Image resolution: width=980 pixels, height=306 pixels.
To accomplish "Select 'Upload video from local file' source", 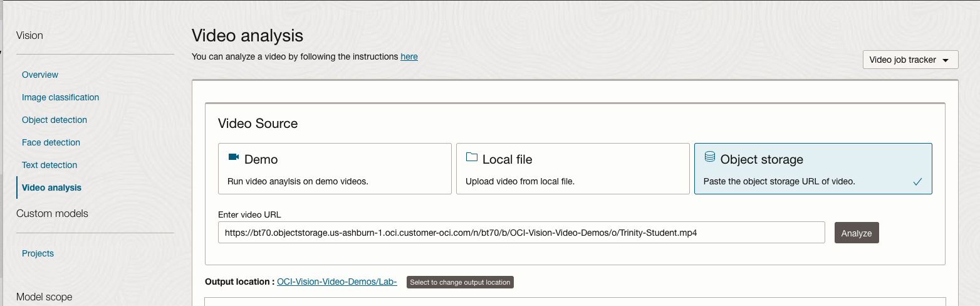I will coord(573,169).
